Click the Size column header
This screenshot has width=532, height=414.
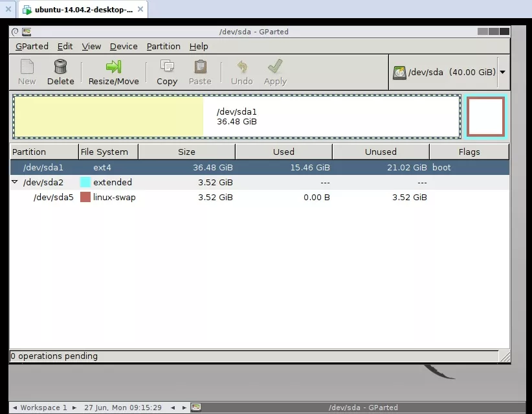(186, 152)
